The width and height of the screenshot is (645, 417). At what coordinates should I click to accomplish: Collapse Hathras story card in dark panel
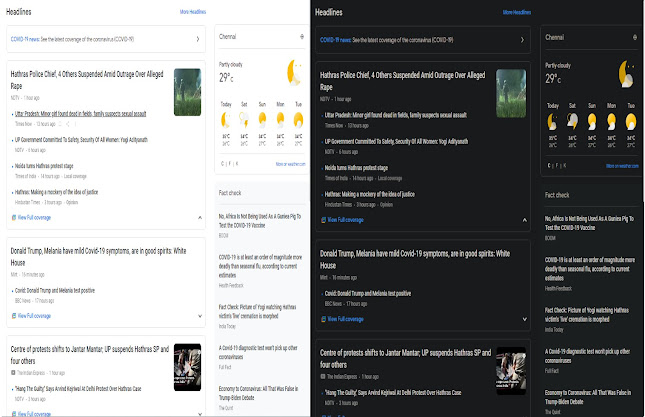coord(524,220)
